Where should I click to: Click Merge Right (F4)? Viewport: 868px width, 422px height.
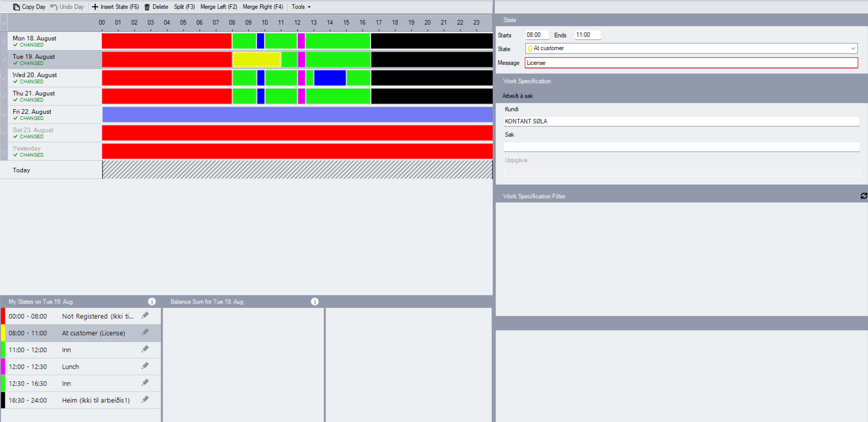pos(263,7)
